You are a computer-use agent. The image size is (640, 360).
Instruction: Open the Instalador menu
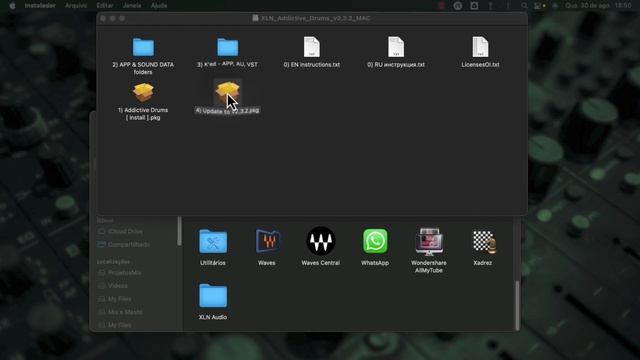[x=40, y=6]
